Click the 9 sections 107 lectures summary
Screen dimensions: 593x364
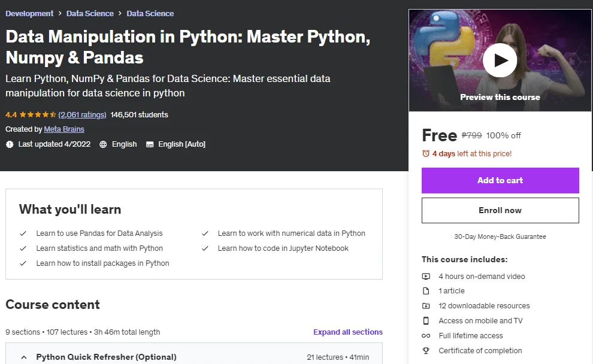click(83, 332)
